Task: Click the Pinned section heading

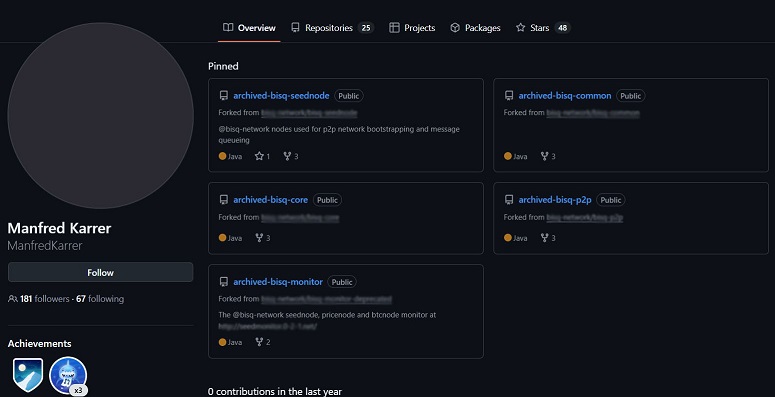Action: click(223, 66)
